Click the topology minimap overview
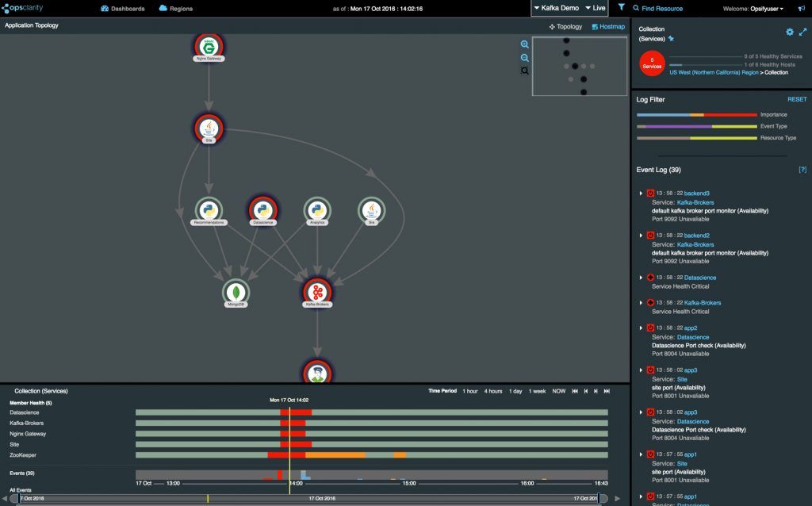 point(580,67)
